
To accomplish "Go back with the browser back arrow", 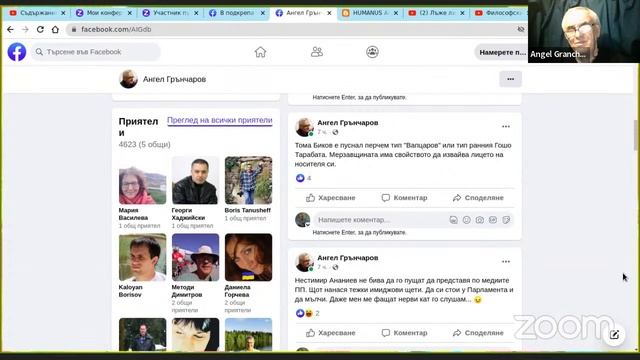I will click(x=11, y=29).
